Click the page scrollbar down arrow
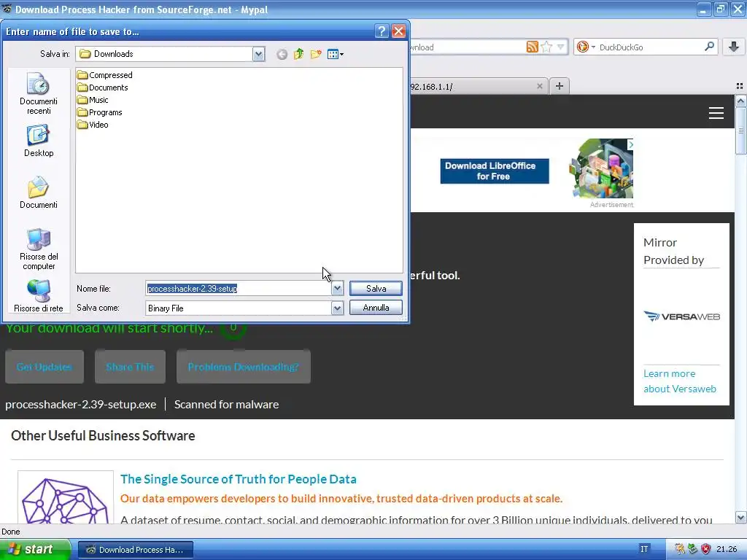Screen dimensions: 747x560 click(x=741, y=518)
